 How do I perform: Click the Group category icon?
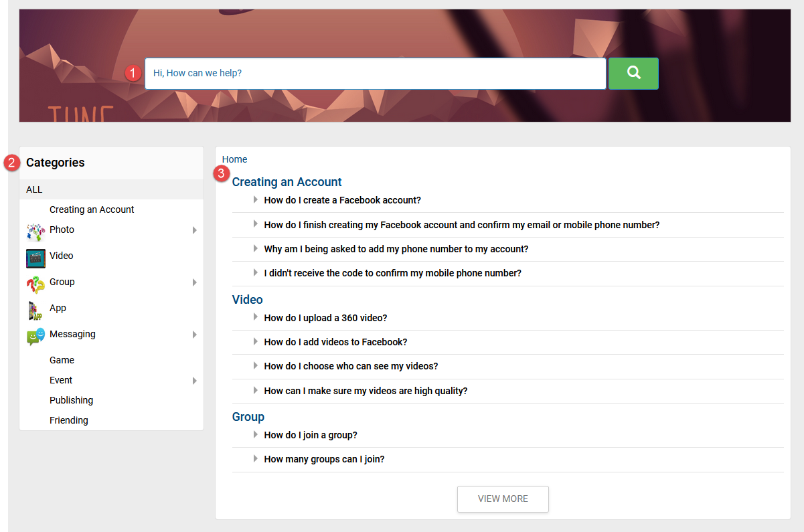pos(36,284)
